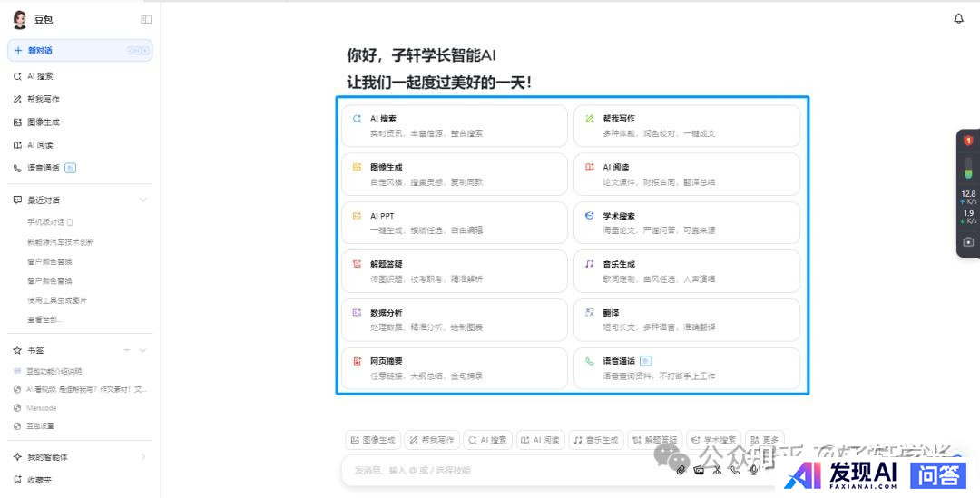
Task: Select the 音乐生成 skill chip above input
Action: click(595, 440)
